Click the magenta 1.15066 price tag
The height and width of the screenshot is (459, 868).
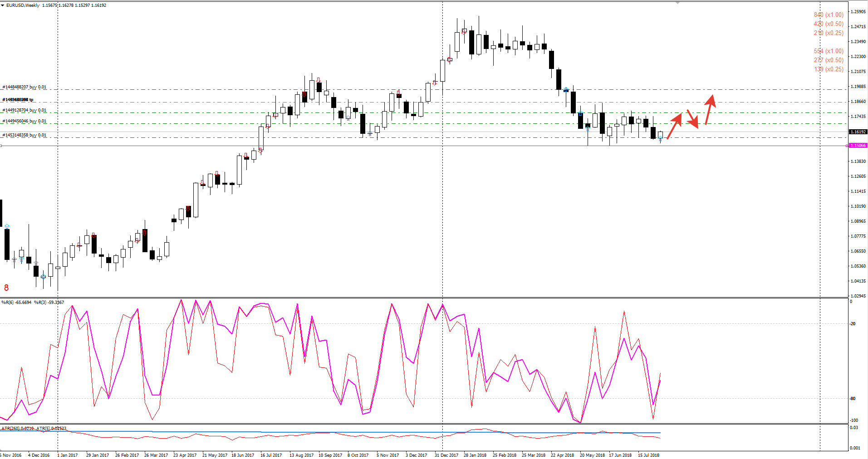[858, 146]
